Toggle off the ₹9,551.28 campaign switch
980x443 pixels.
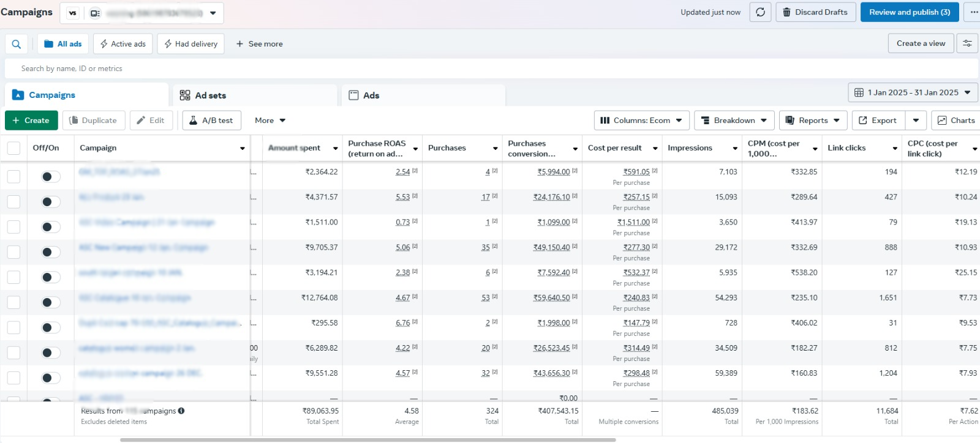pyautogui.click(x=50, y=378)
